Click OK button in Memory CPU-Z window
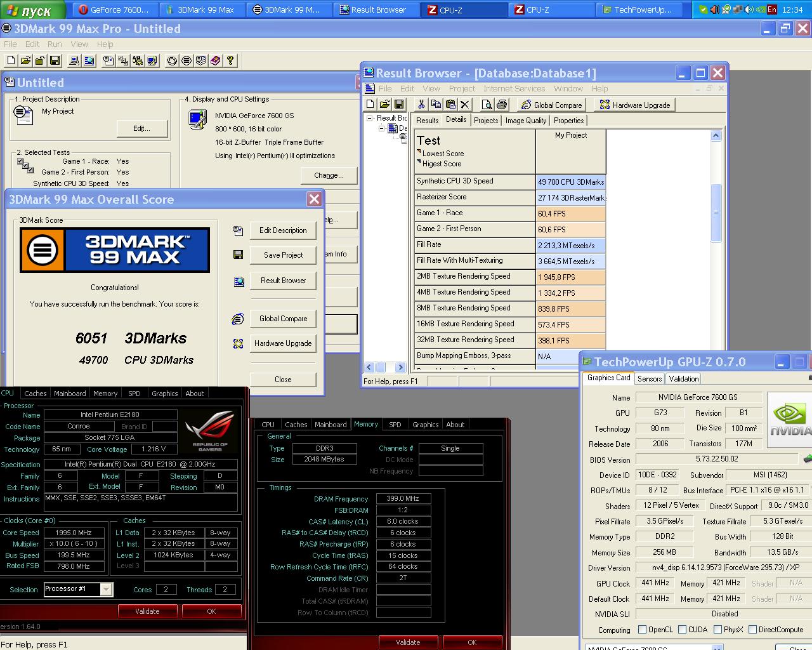 [x=472, y=642]
